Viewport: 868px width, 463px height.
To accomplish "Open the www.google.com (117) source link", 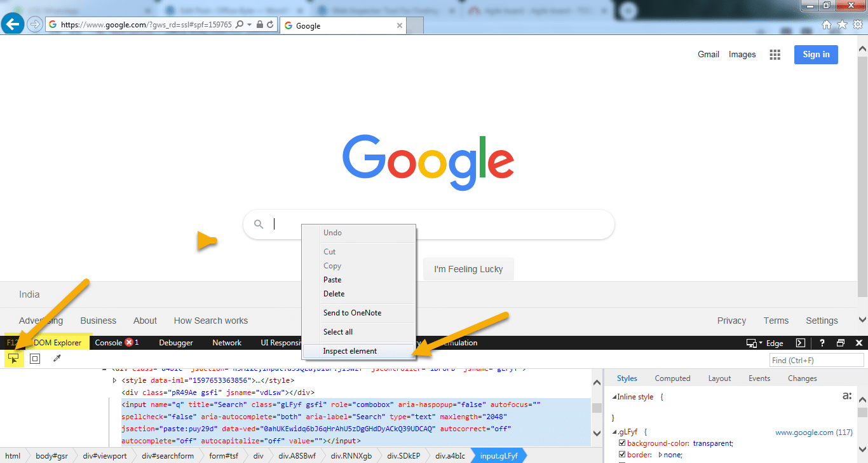I will click(814, 432).
